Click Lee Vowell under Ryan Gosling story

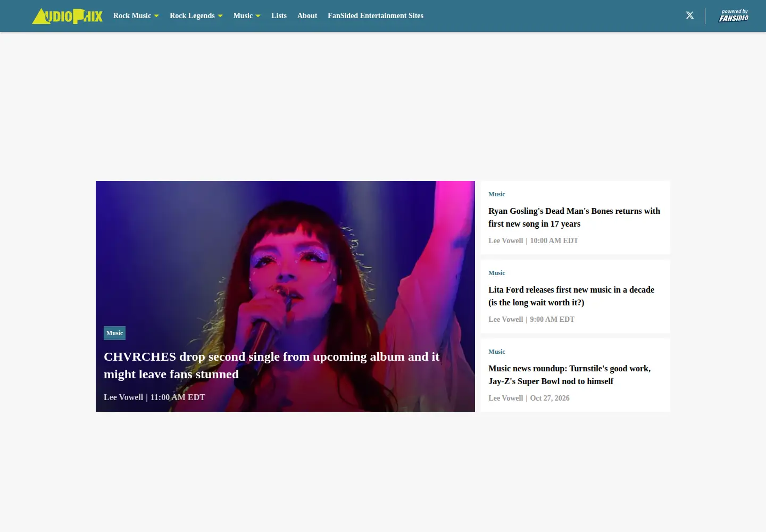coord(506,241)
